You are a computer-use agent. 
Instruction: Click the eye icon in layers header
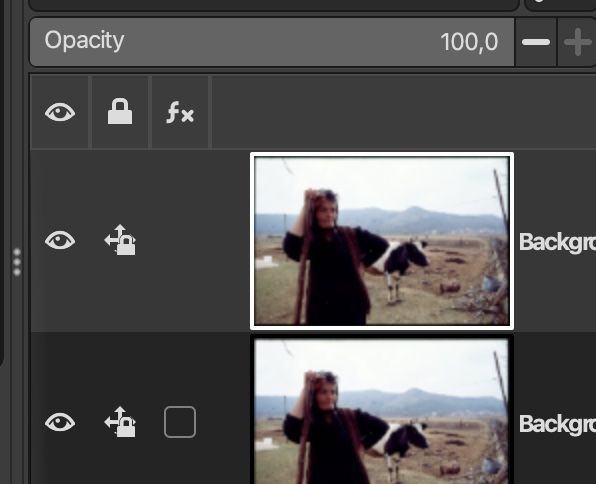pos(60,113)
